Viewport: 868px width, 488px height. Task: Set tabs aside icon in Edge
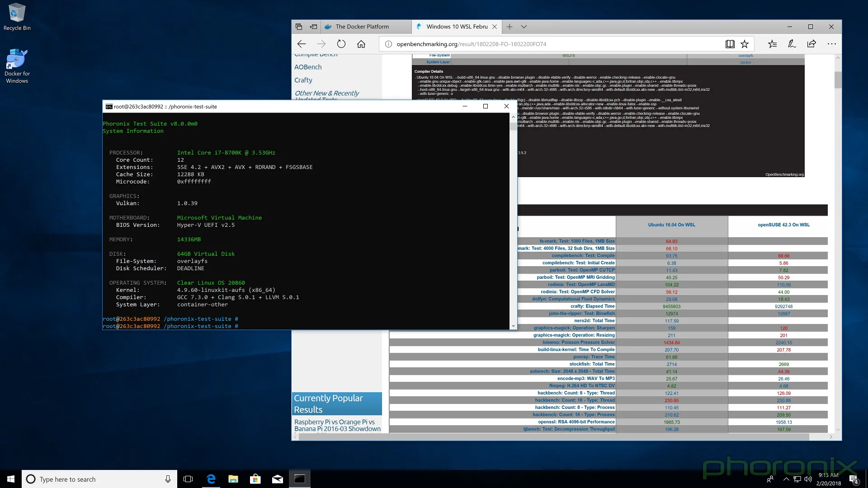pyautogui.click(x=313, y=27)
